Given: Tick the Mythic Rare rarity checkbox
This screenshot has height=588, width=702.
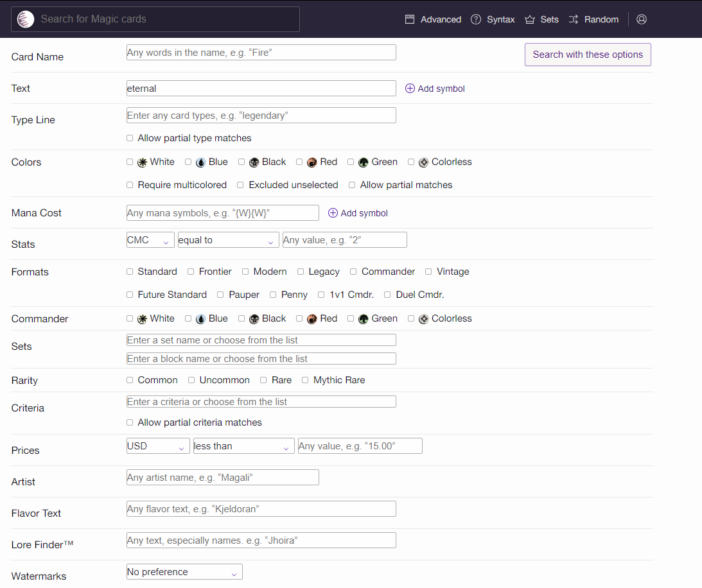Looking at the screenshot, I should coord(305,380).
